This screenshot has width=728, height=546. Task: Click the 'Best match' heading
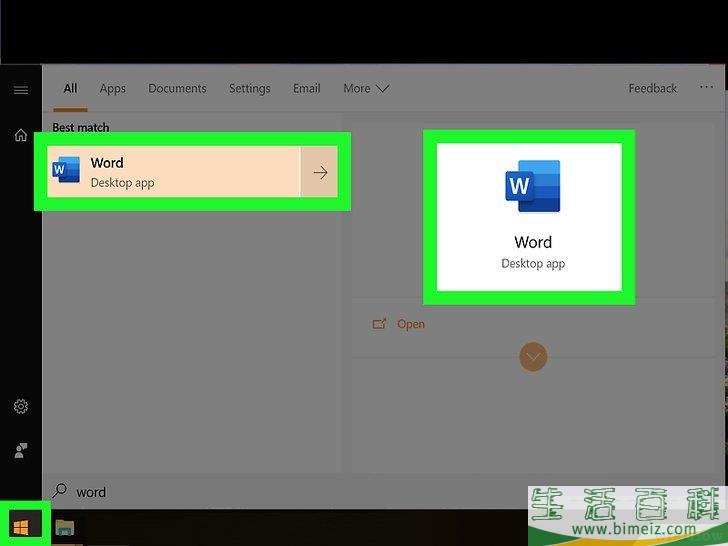coord(81,127)
